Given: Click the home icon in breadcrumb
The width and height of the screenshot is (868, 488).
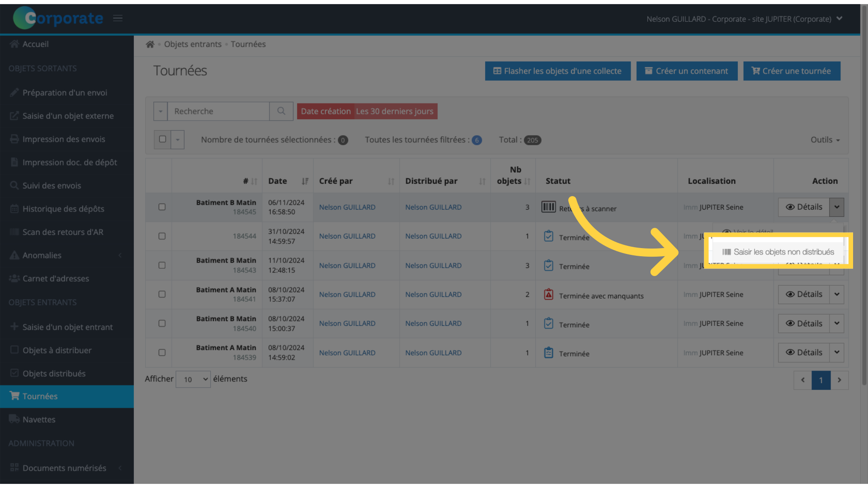Looking at the screenshot, I should point(150,44).
